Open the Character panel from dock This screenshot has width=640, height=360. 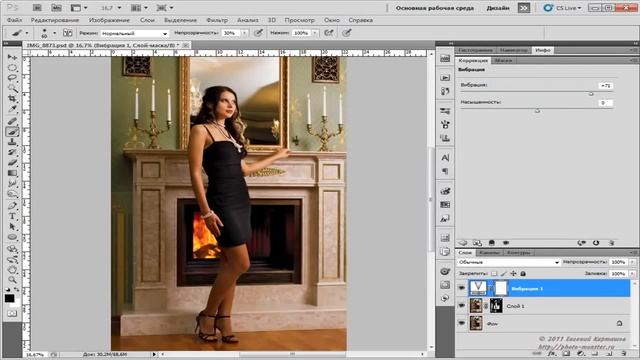pos(445,158)
